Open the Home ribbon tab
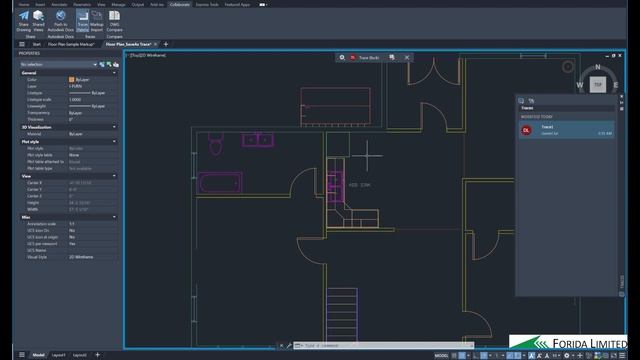Image resolution: width=640 pixels, height=360 pixels. pyautogui.click(x=24, y=4)
